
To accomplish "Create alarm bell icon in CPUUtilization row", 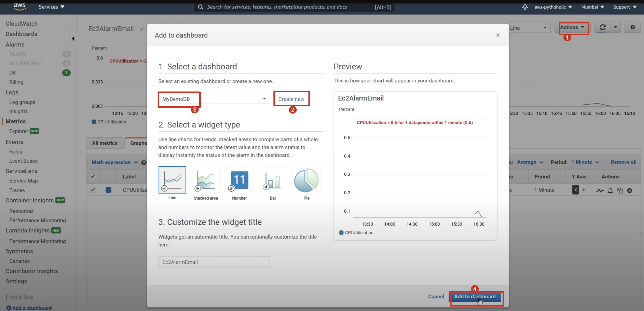I will 610,190.
